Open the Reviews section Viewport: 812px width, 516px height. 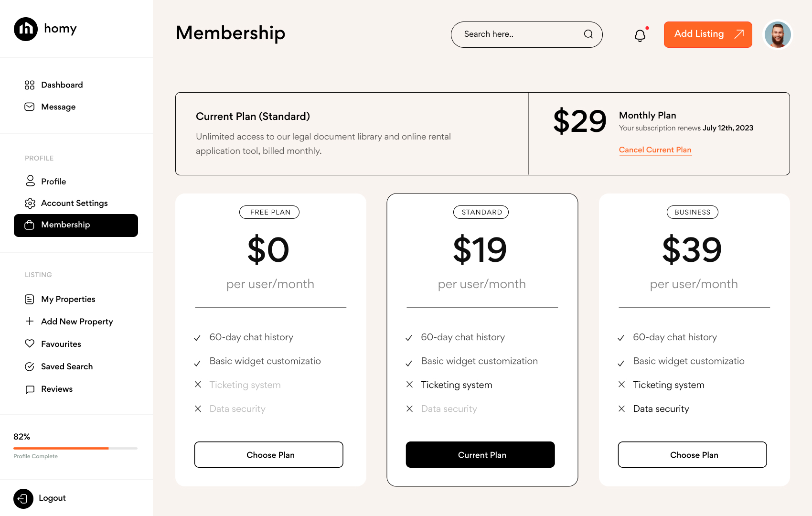[56, 389]
